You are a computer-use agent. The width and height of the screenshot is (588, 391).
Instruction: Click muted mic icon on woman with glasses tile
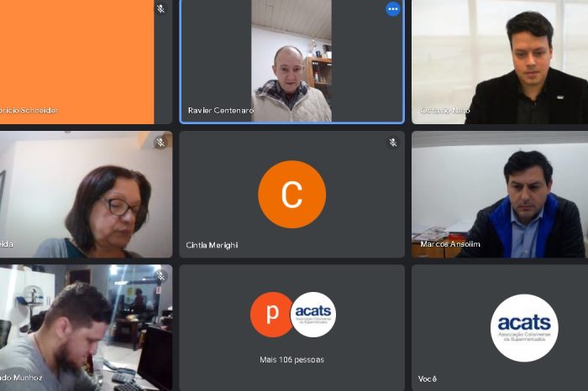(x=161, y=143)
